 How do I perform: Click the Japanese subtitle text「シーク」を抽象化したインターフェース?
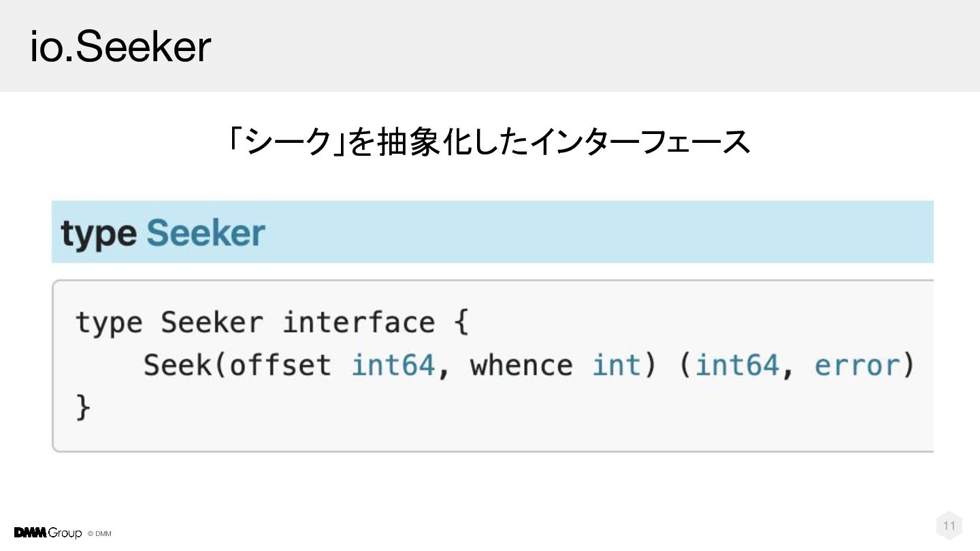click(x=489, y=142)
